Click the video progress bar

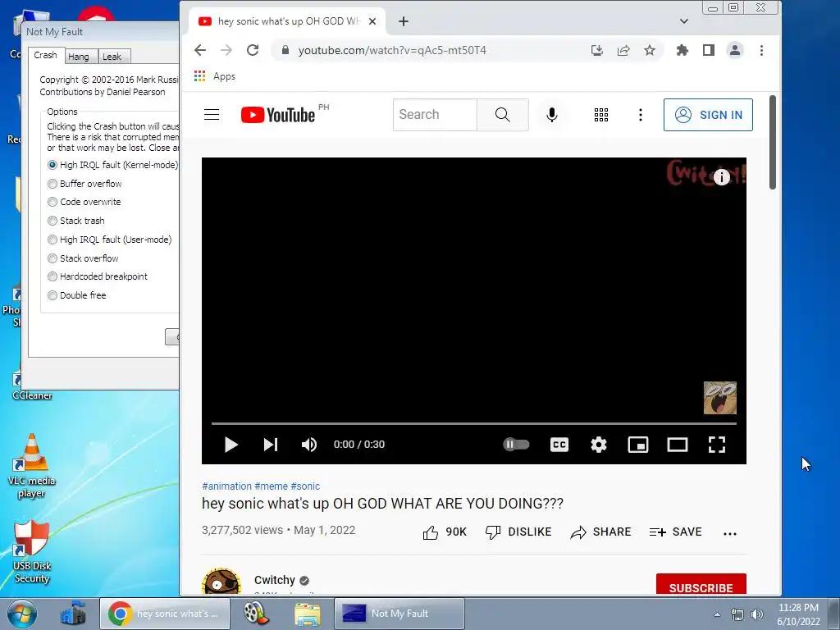(x=473, y=423)
